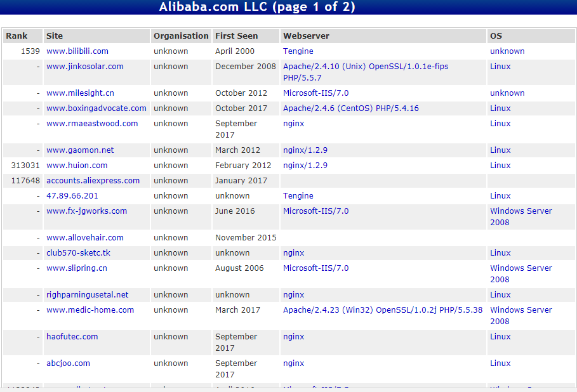Click Apache/2.4.23 (Win32) webserver link
Viewport: 577px width, 392px height.
[383, 310]
